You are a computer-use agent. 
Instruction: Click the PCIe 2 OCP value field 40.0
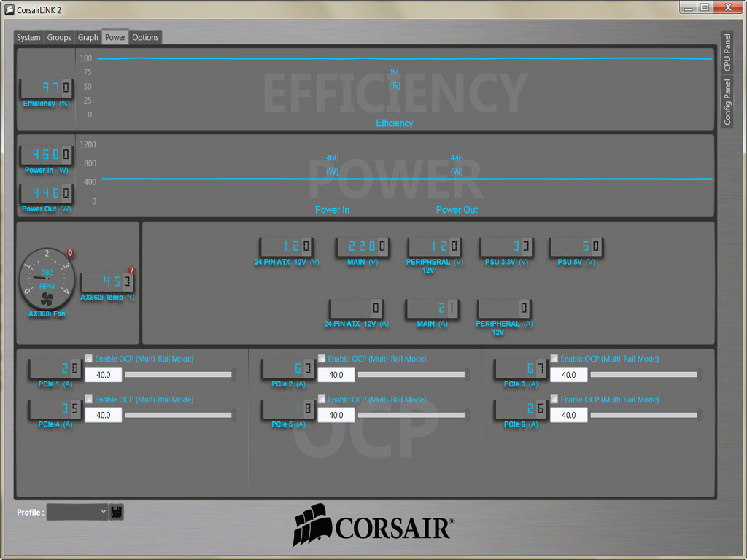tap(336, 375)
